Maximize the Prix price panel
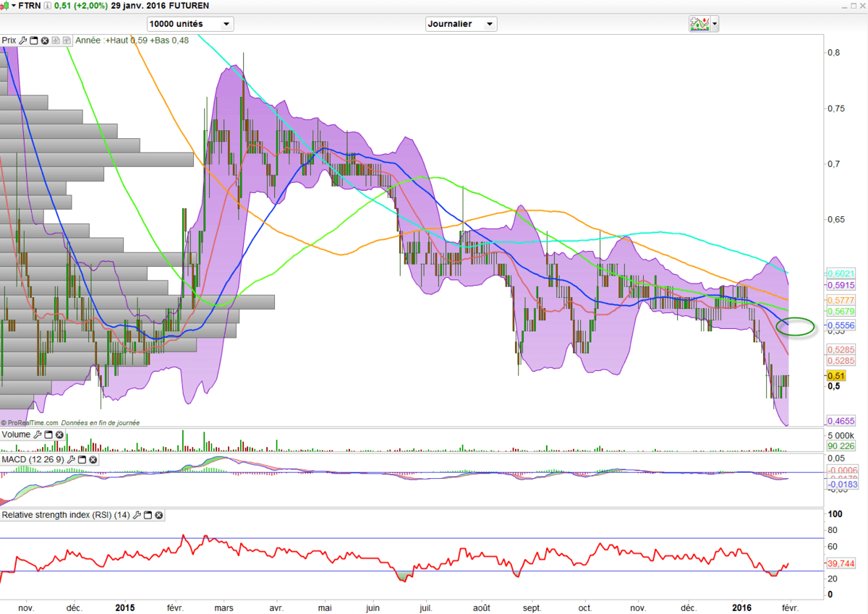This screenshot has width=868, height=614. pos(34,40)
